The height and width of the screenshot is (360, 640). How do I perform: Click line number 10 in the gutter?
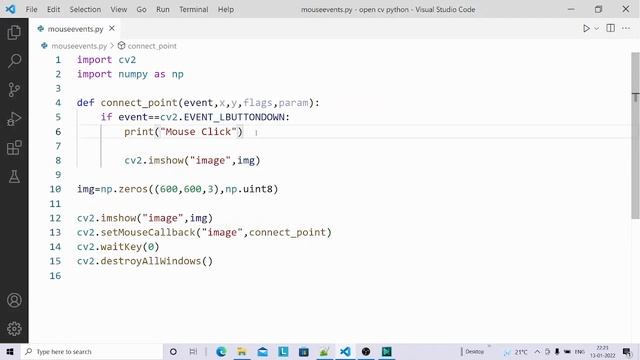56,189
